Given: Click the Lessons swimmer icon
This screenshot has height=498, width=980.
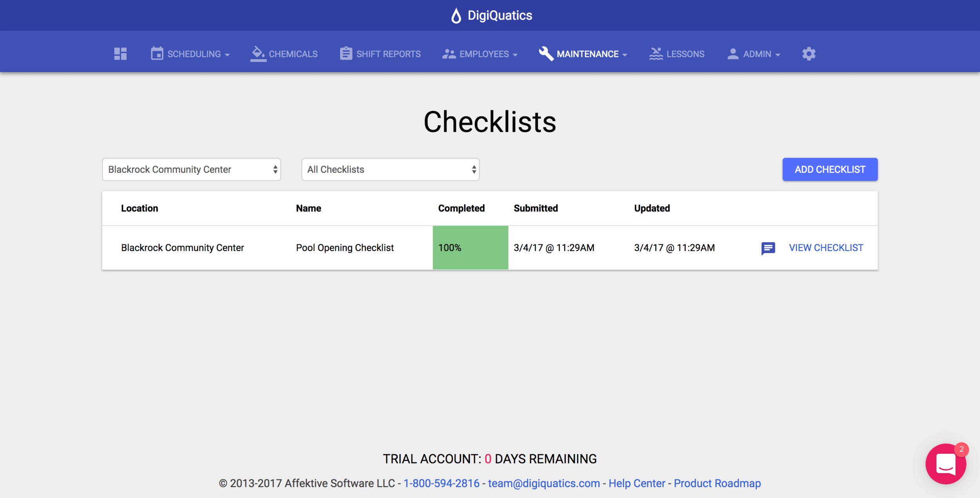Looking at the screenshot, I should click(656, 54).
